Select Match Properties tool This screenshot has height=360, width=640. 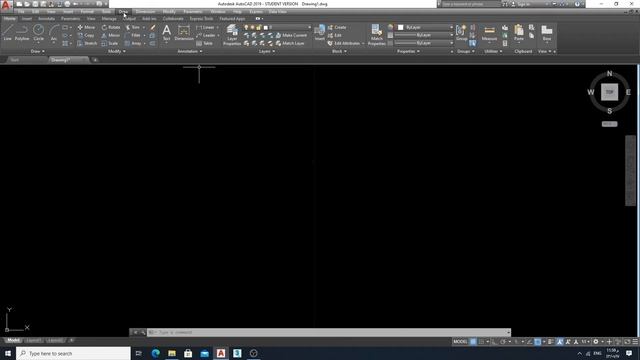[x=376, y=35]
